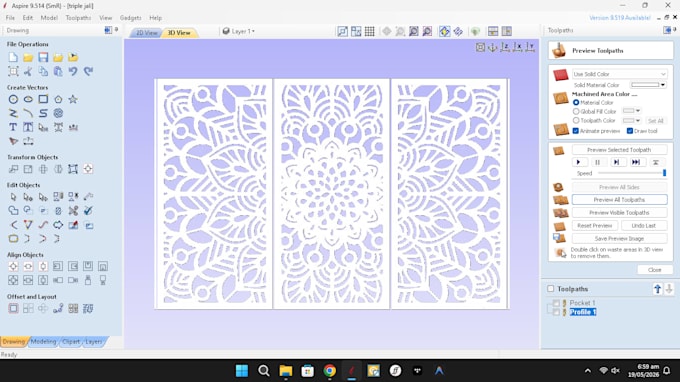Toggle Draw tool checkbox
The height and width of the screenshot is (382, 680).
pos(630,131)
